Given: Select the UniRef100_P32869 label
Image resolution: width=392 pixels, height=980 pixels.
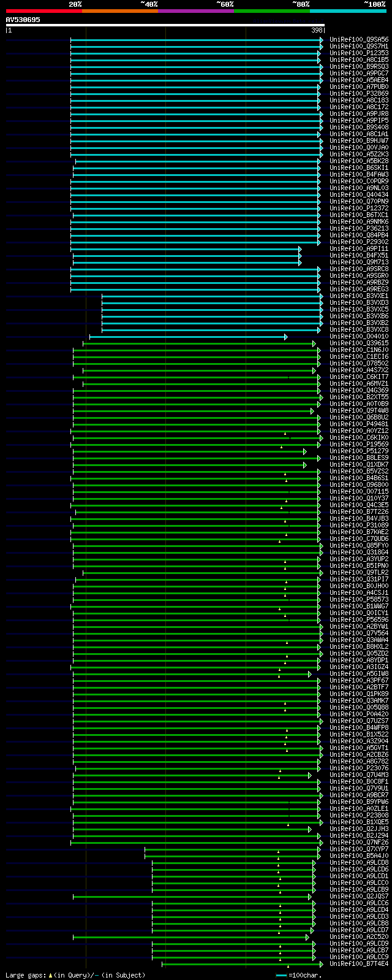Looking at the screenshot, I should 359,93.
